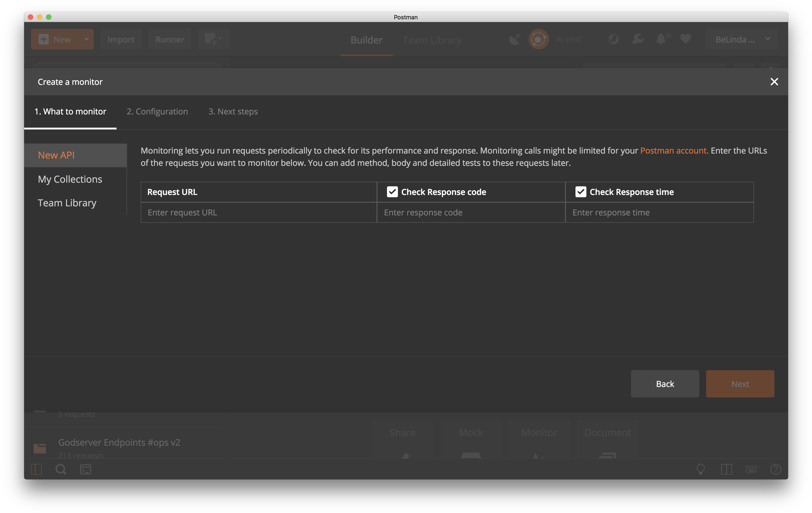Switch to the Configuration tab
Viewport: 812px width, 513px height.
(x=157, y=111)
